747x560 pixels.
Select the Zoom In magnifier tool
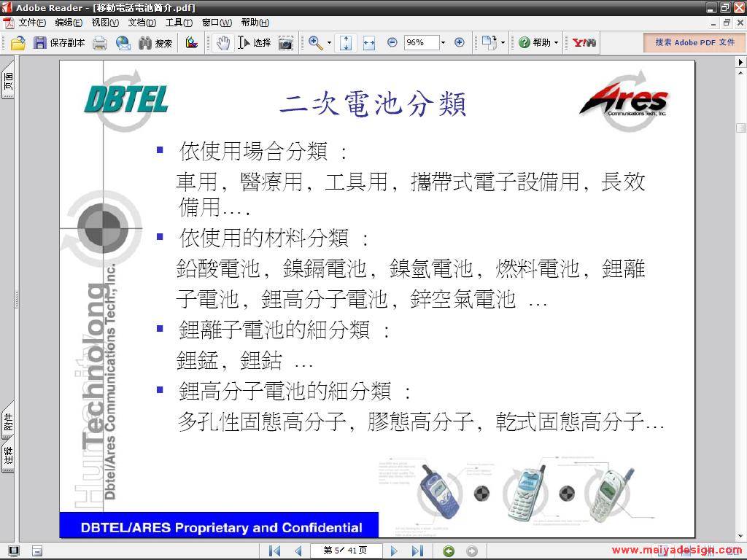[315, 42]
